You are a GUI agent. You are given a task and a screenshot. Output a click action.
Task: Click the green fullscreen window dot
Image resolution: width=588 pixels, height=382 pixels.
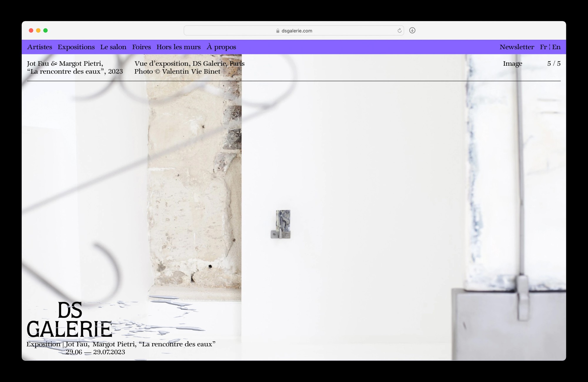[x=46, y=31]
